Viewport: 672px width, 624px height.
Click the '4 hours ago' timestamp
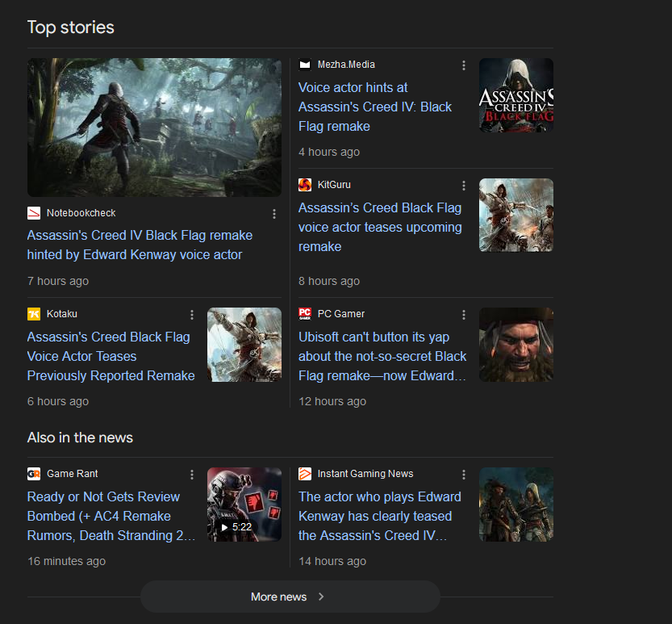(x=329, y=153)
